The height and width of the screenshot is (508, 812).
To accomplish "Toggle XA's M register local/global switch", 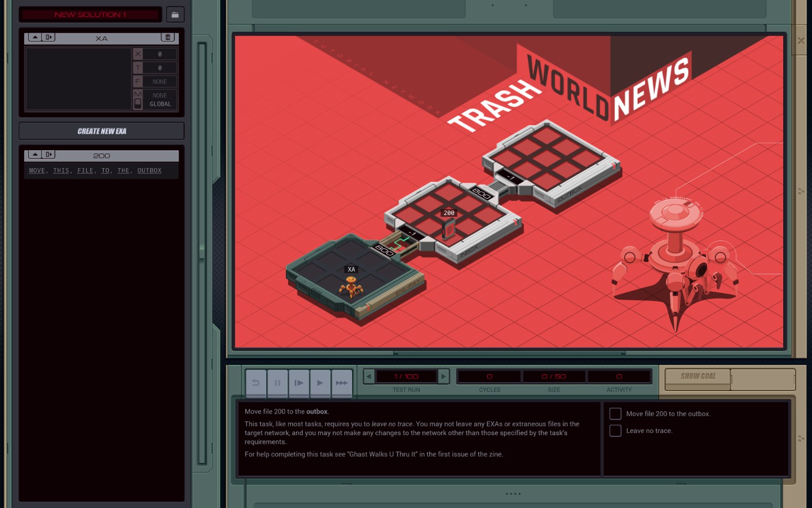I will (x=138, y=103).
